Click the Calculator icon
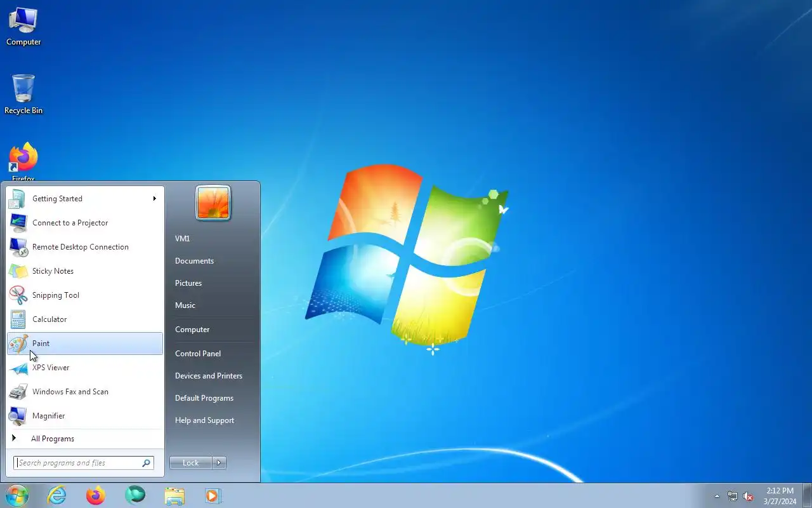The image size is (812, 508). (x=18, y=319)
